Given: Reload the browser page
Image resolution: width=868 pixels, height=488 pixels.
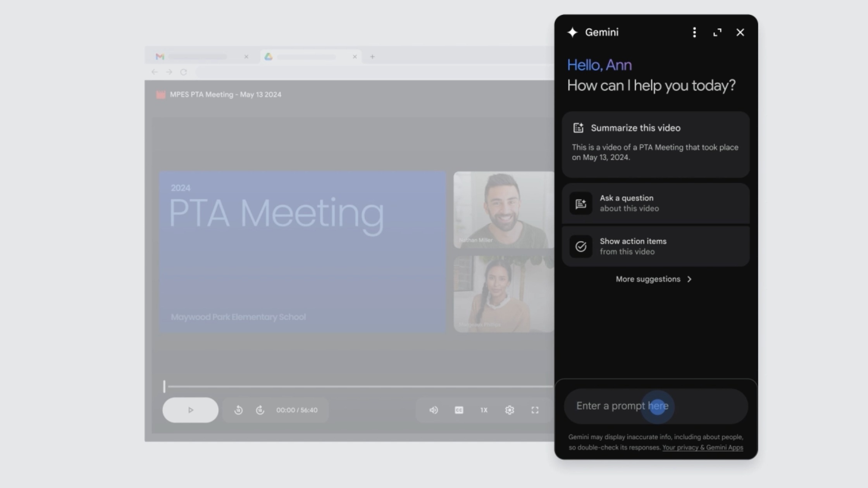Looking at the screenshot, I should [183, 72].
